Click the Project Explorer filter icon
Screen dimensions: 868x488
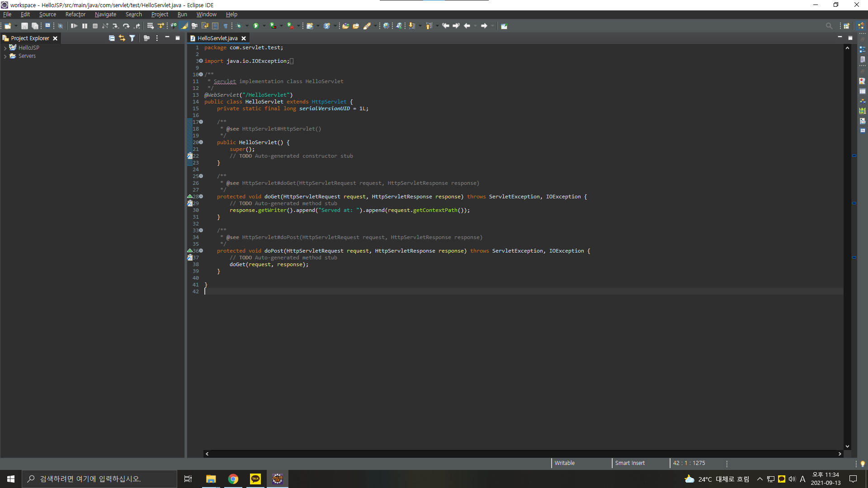coord(132,38)
